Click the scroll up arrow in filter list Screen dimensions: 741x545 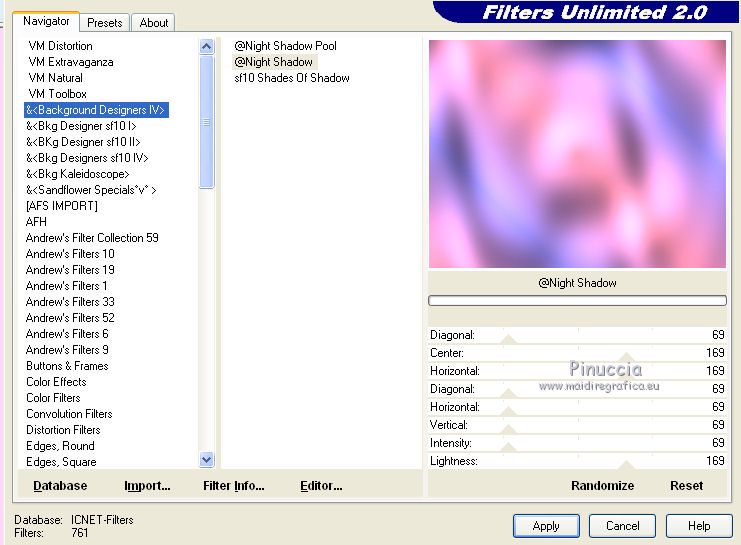207,46
